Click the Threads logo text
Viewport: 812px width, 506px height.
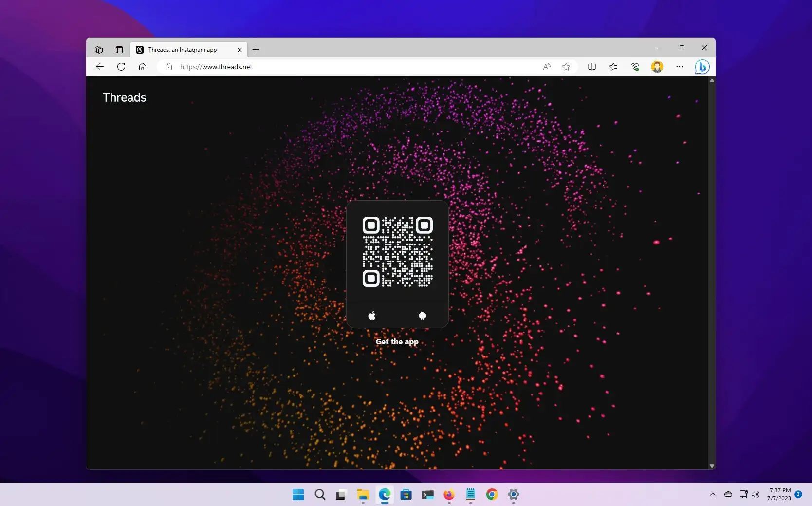[x=125, y=97]
